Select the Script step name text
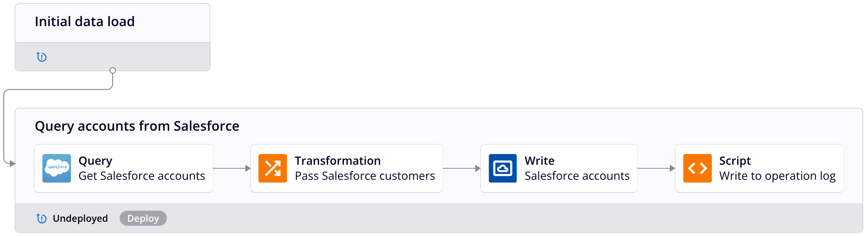 [735, 161]
